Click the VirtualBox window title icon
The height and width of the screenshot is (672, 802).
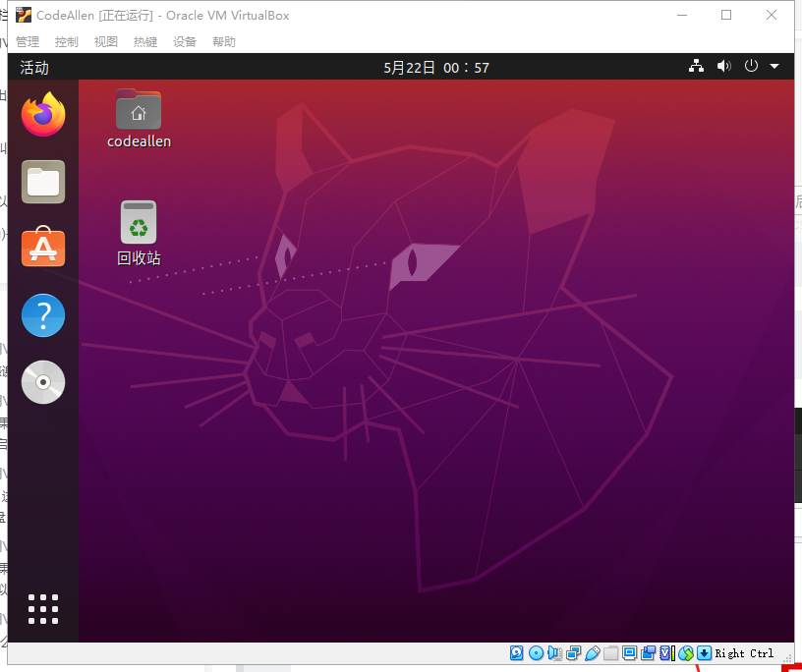coord(24,15)
